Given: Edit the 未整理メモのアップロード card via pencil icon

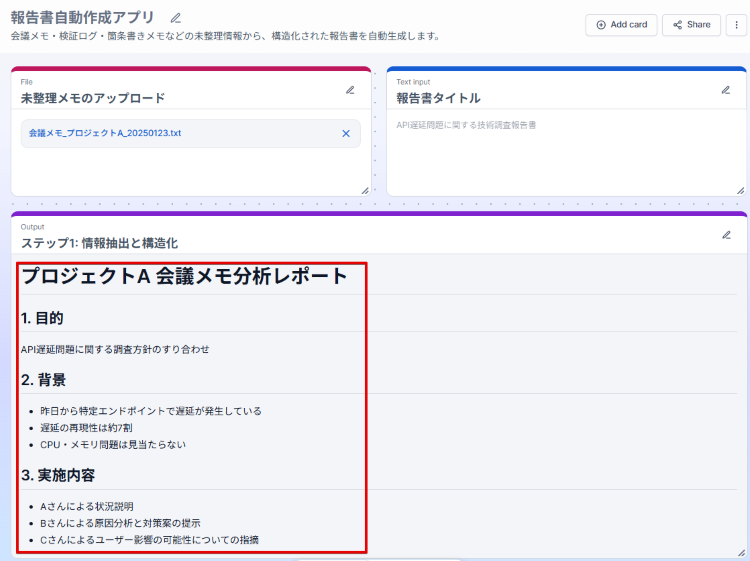Looking at the screenshot, I should point(350,90).
